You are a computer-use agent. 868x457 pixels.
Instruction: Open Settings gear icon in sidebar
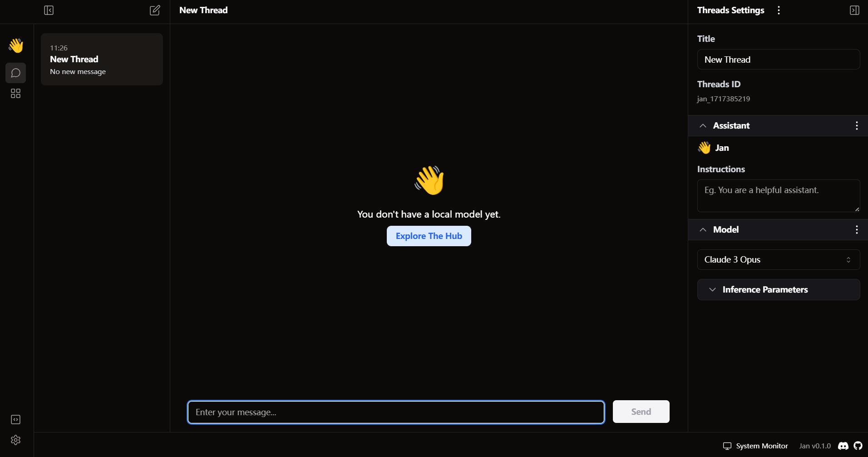(x=15, y=440)
